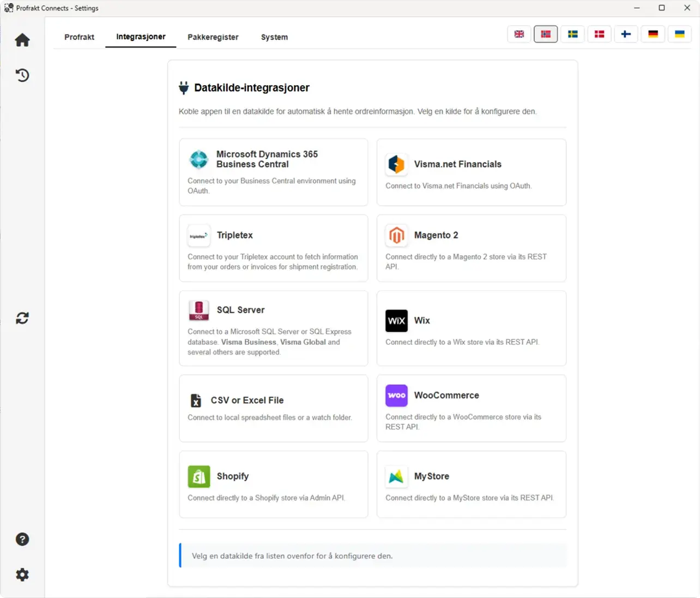
Task: Open the settings gear in the sidebar
Action: pos(22,575)
